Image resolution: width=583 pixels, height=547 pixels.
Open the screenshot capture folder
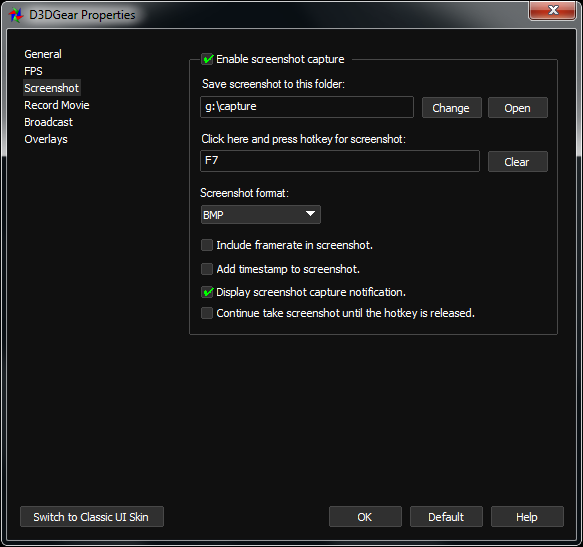click(x=518, y=108)
